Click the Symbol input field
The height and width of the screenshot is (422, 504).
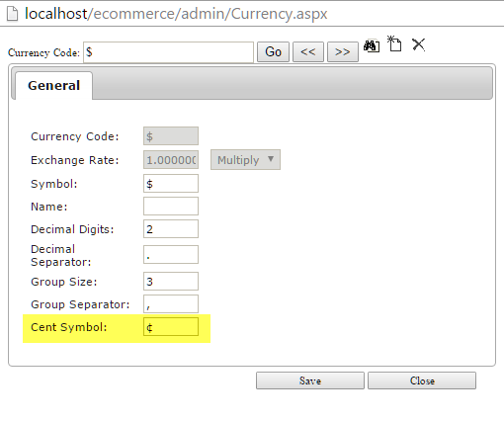click(x=171, y=184)
